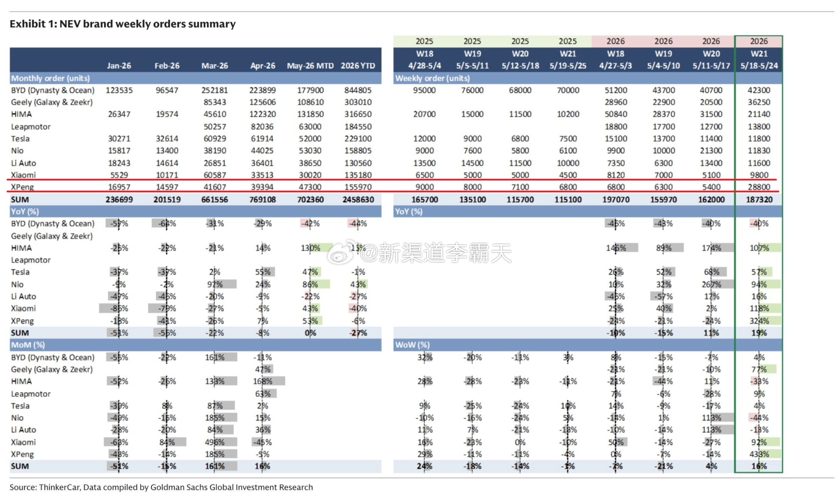Click BYD's Mar-26 value "252181"
Viewport: 840px width, 504px height.
point(215,90)
